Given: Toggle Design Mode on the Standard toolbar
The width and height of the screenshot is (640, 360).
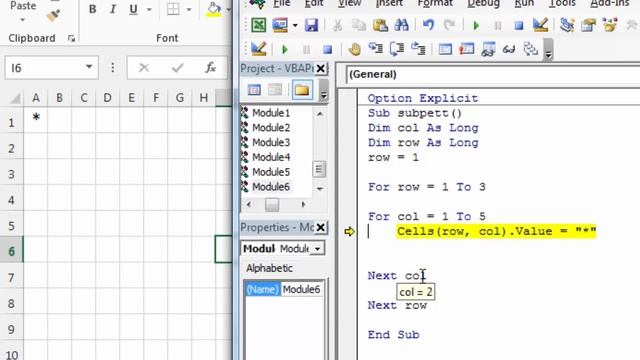Looking at the screenshot, I should point(540,25).
